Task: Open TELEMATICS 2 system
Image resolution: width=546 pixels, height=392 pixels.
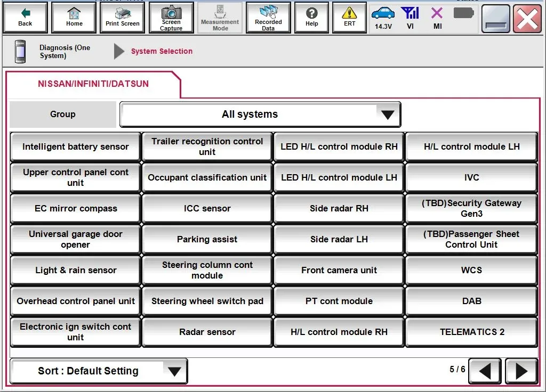Action: tap(471, 332)
